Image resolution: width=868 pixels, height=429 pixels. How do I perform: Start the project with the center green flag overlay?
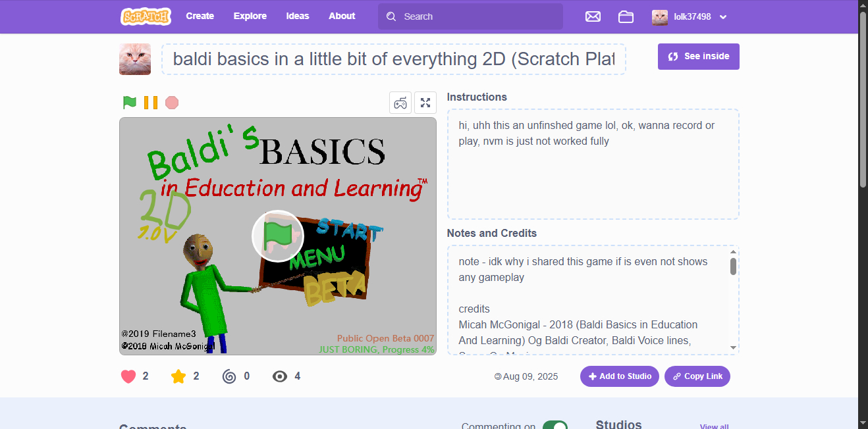278,236
